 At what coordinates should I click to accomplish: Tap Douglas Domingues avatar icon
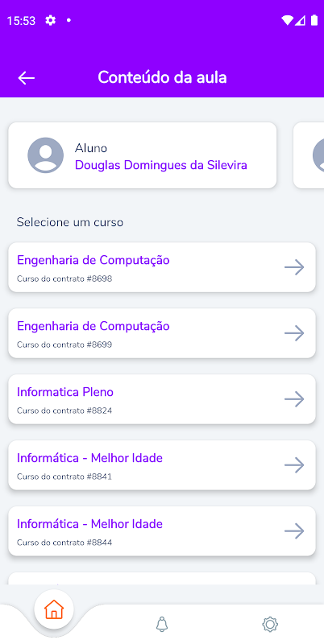click(46, 155)
